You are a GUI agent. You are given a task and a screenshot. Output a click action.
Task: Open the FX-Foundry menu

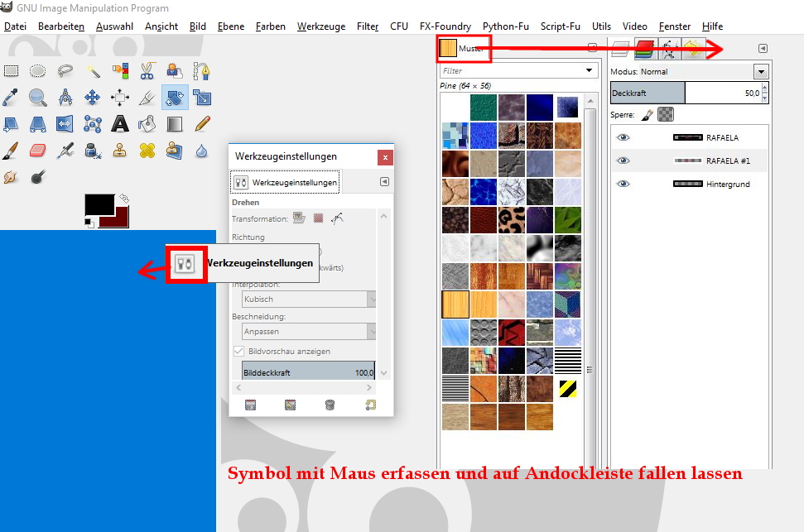(x=445, y=26)
